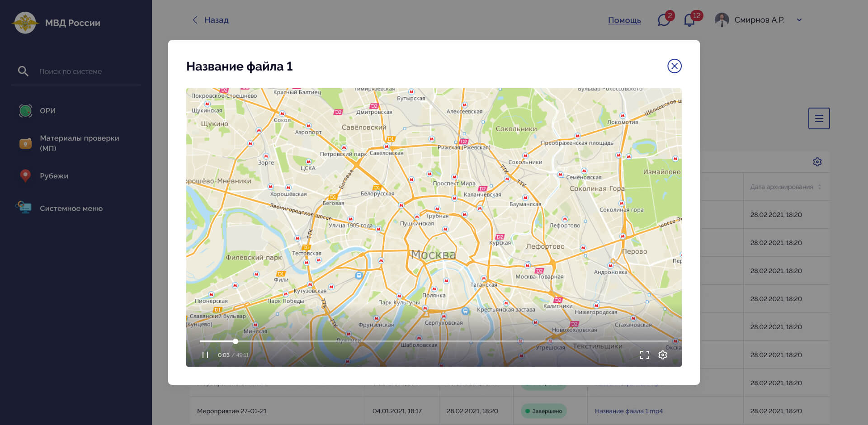Click the 04.01.2021, 18:17 date cell
The height and width of the screenshot is (425, 868).
click(397, 411)
